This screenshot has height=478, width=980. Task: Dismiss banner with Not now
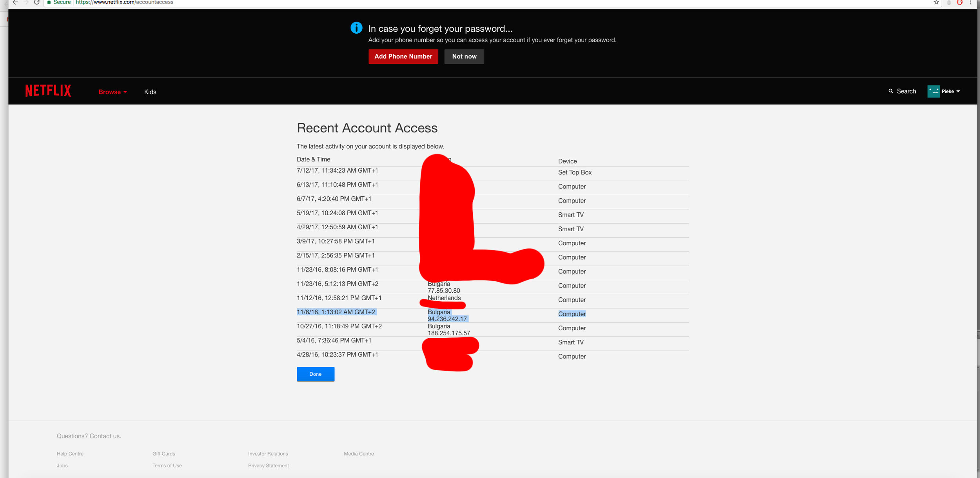point(464,56)
